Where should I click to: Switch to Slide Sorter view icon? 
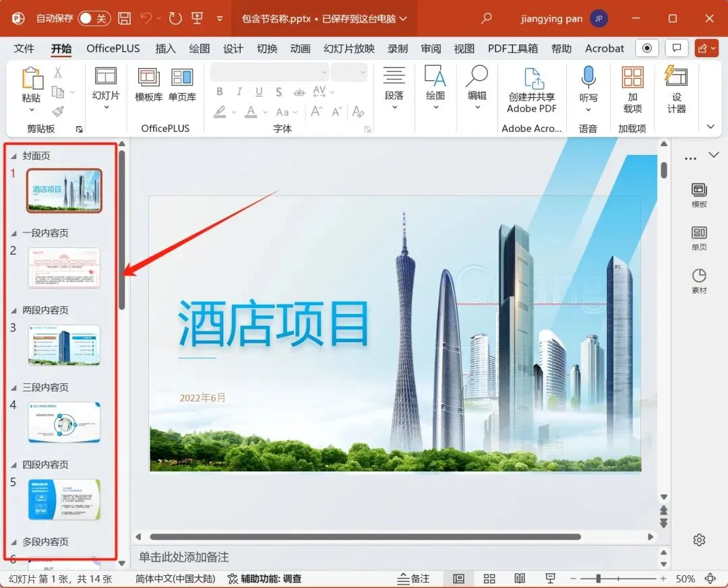click(489, 579)
